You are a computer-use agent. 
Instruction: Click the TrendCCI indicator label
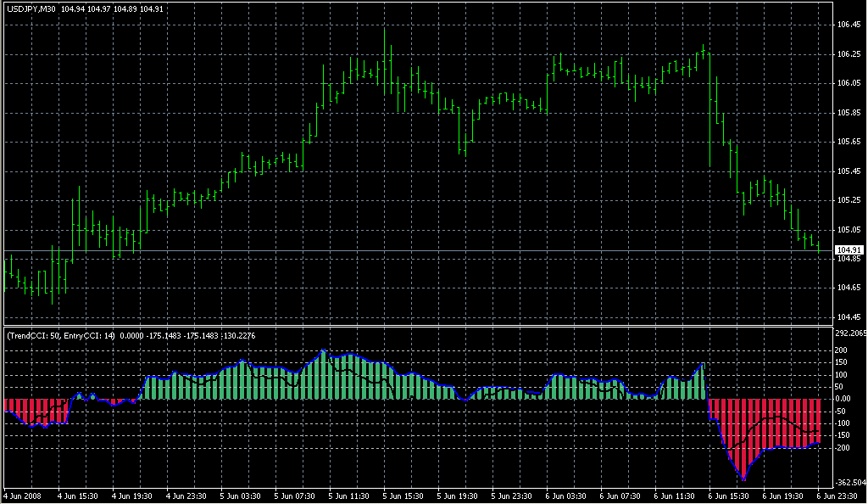point(59,336)
